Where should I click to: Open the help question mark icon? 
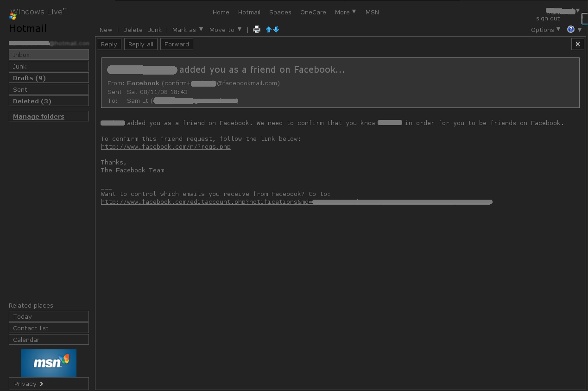click(x=571, y=30)
